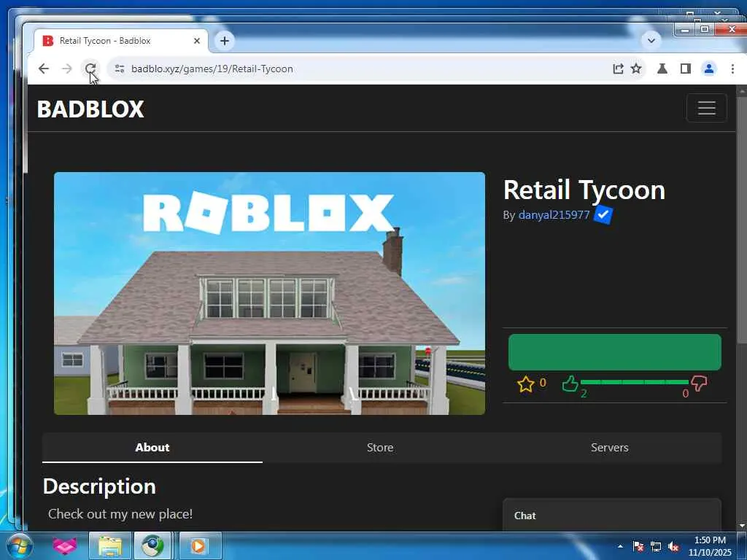Expand the tab search chevron
This screenshot has width=747, height=560.
coord(651,41)
